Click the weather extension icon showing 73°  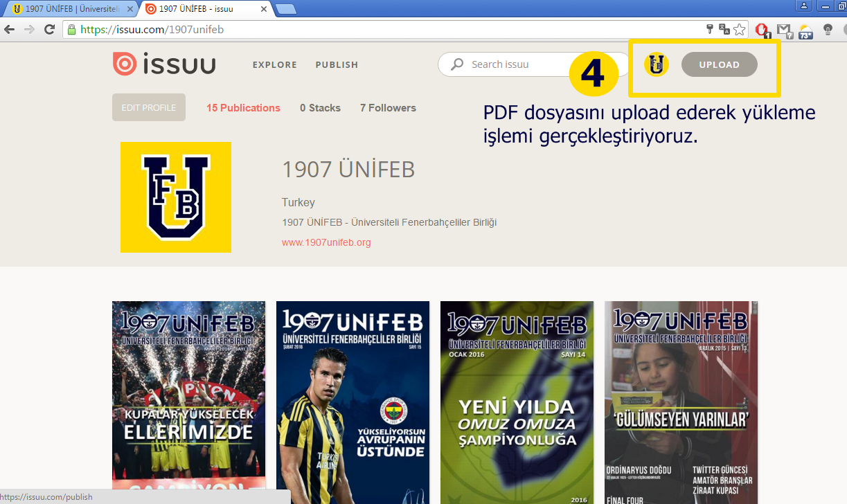click(x=805, y=30)
